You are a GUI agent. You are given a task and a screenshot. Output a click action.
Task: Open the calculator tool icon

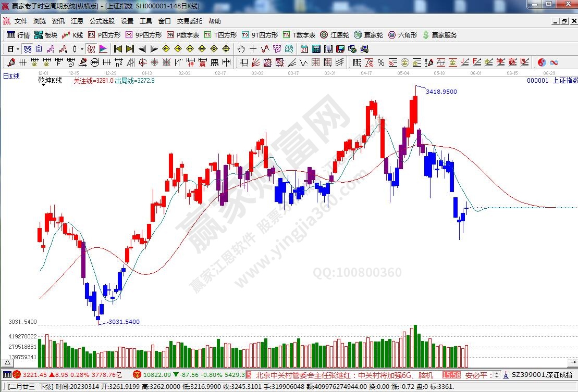click(x=316, y=49)
